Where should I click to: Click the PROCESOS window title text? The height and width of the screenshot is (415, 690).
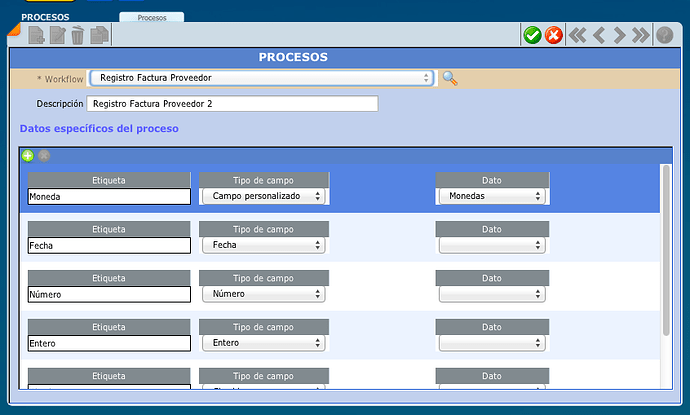click(x=45, y=17)
